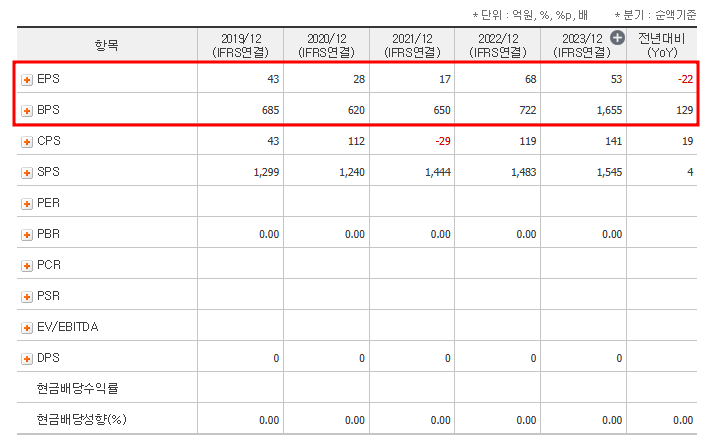Expand the BPS row plus icon
Viewport: 705px width, 442px height.
coord(27,111)
